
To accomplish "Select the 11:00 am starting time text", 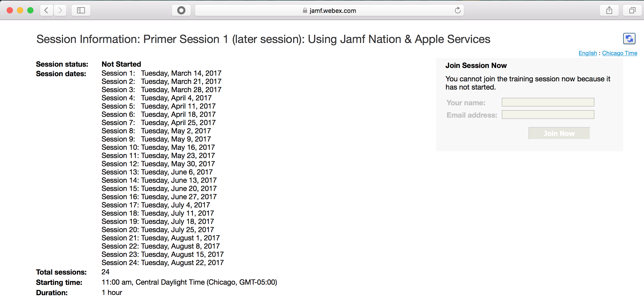I will pos(189,282).
